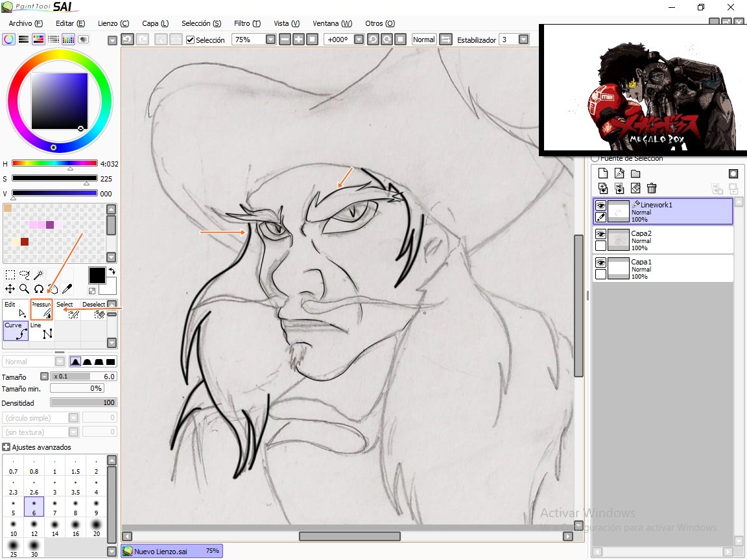The image size is (747, 560).
Task: Open the Estabilizador value dropdown
Action: tap(523, 40)
